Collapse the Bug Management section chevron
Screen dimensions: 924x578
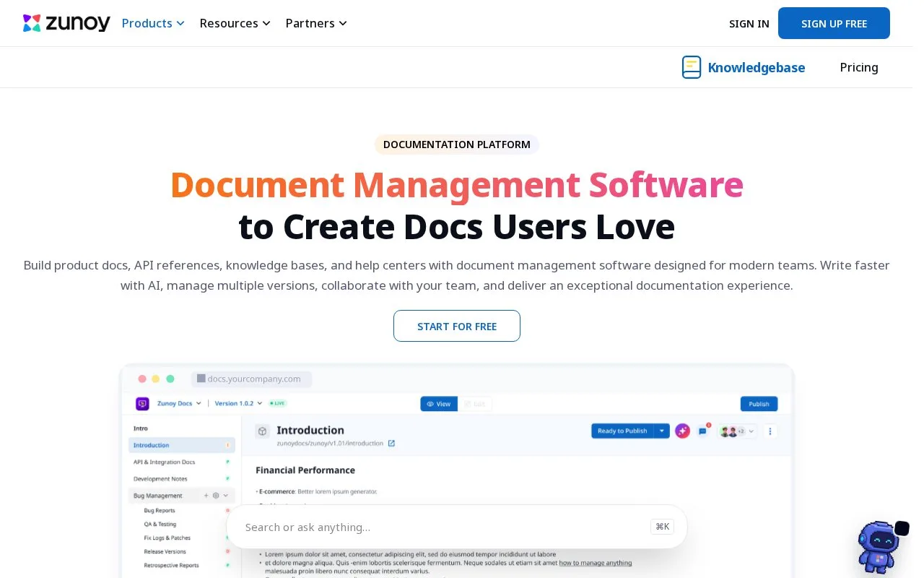pos(226,496)
